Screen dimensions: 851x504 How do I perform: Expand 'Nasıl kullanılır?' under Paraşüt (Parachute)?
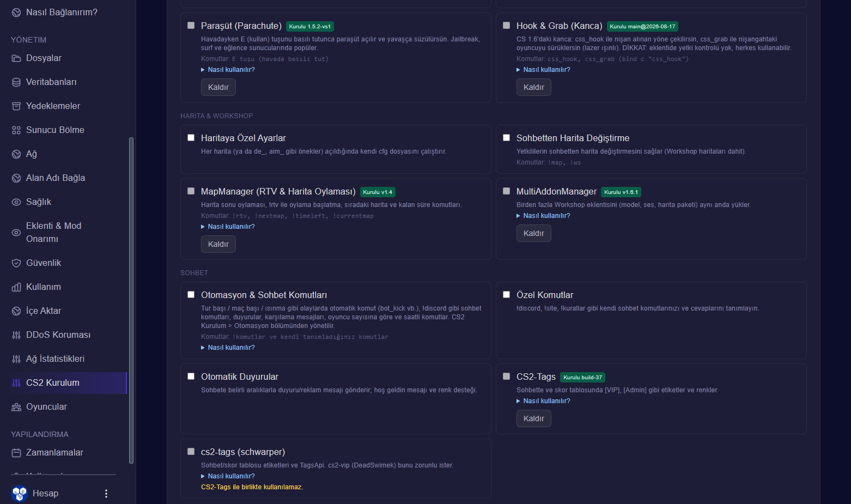coord(228,70)
